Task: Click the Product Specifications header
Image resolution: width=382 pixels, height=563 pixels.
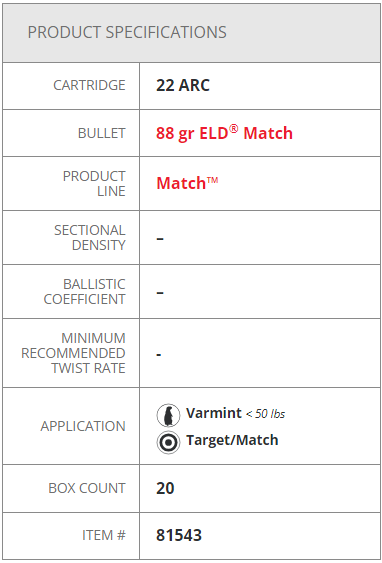Action: pos(127,32)
